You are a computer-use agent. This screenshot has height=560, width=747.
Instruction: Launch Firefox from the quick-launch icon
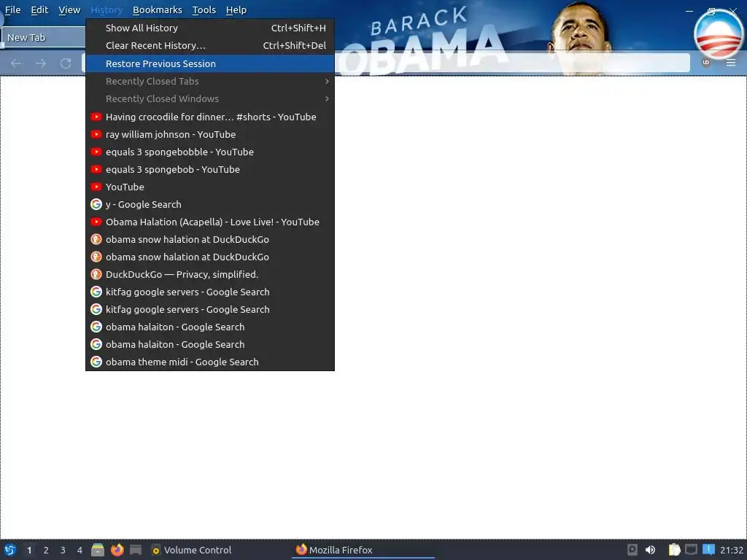117,550
